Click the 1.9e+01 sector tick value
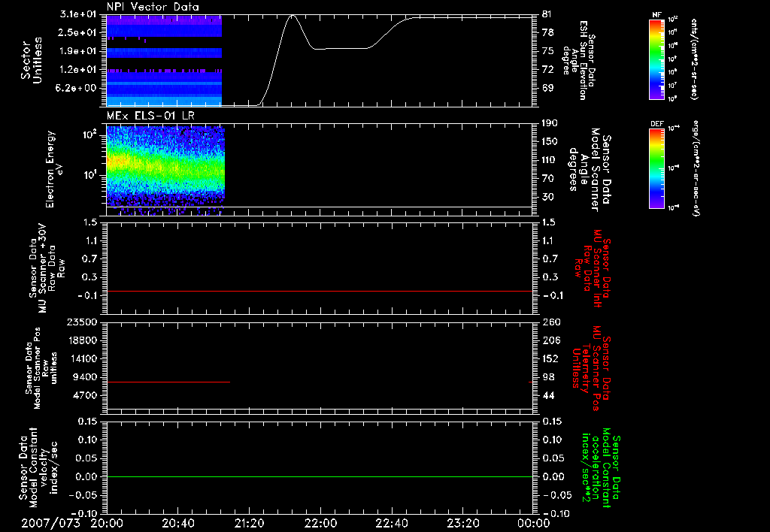Viewport: 770px width, 532px height. [78, 51]
